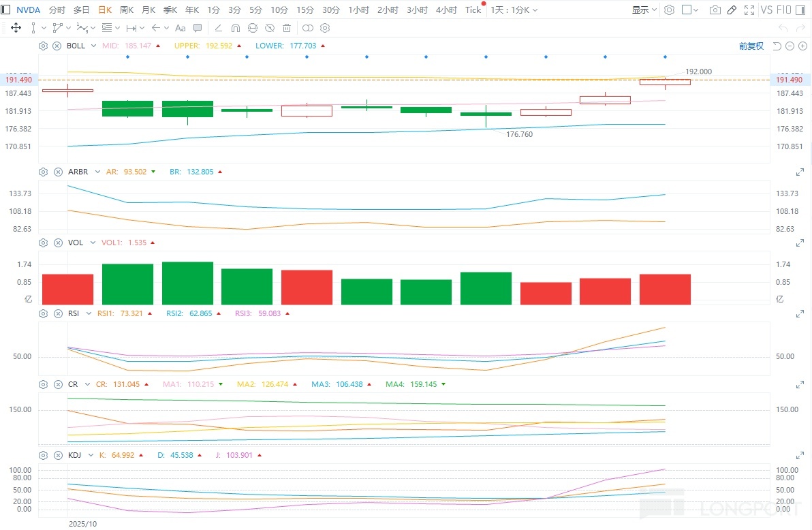This screenshot has height=530, width=812.
Task: Maximize the ARBR indicator panel
Action: coord(799,172)
